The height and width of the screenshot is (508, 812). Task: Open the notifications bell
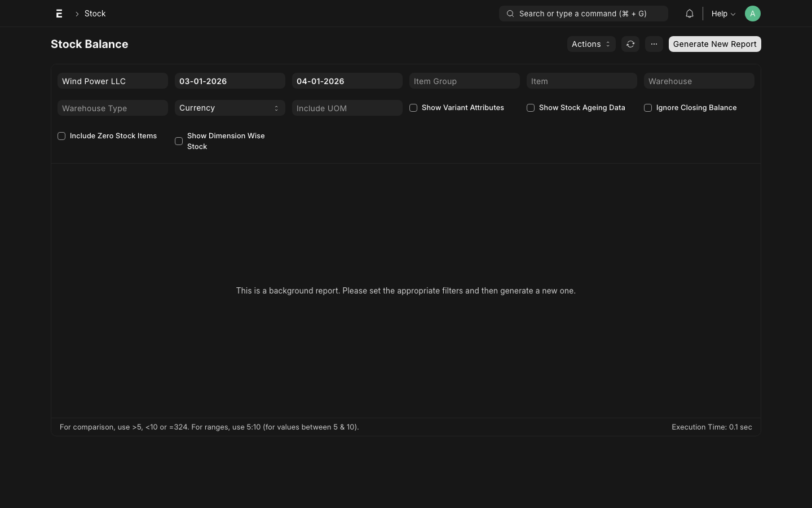coord(689,14)
